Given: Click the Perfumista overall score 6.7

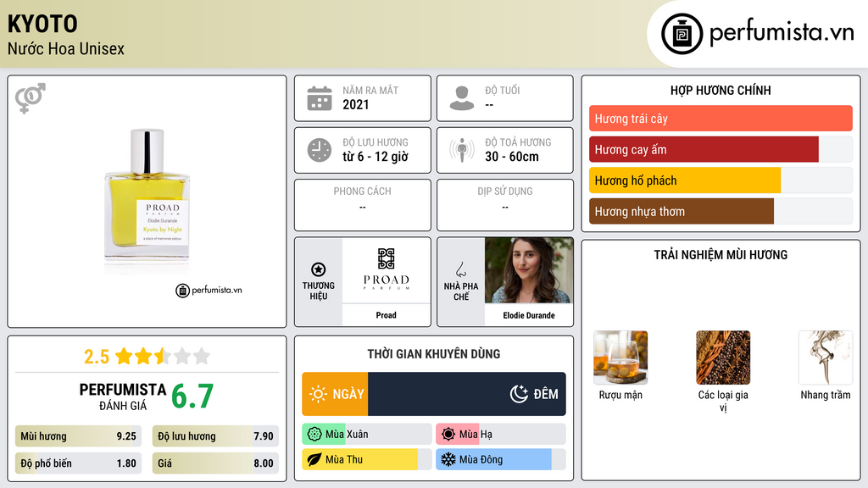Looking at the screenshot, I should tap(192, 396).
